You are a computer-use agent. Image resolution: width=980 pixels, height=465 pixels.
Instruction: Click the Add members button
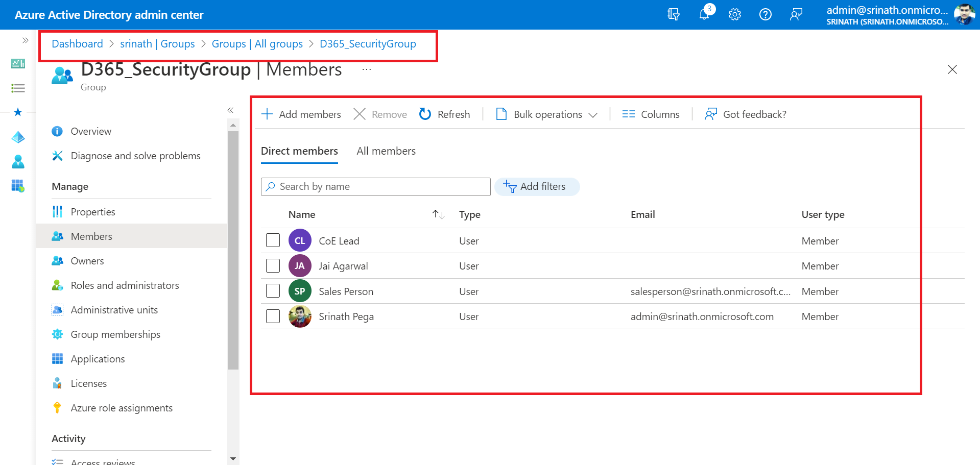(x=301, y=114)
